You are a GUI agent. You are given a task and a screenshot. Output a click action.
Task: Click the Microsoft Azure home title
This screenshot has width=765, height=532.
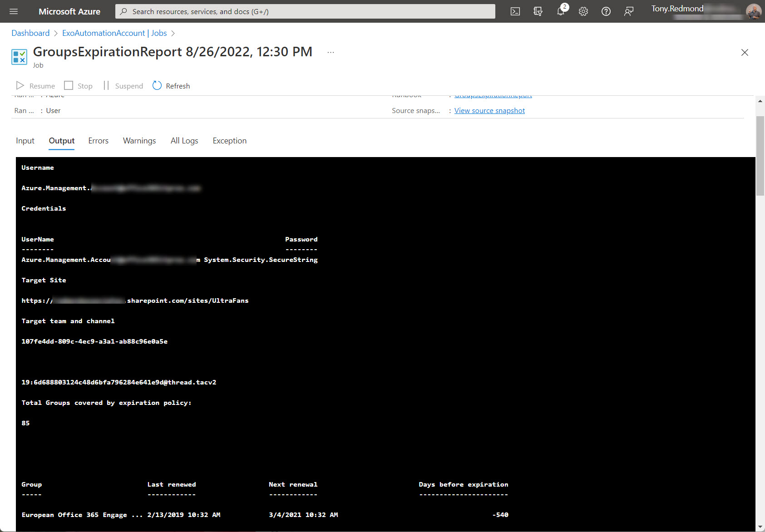[69, 11]
